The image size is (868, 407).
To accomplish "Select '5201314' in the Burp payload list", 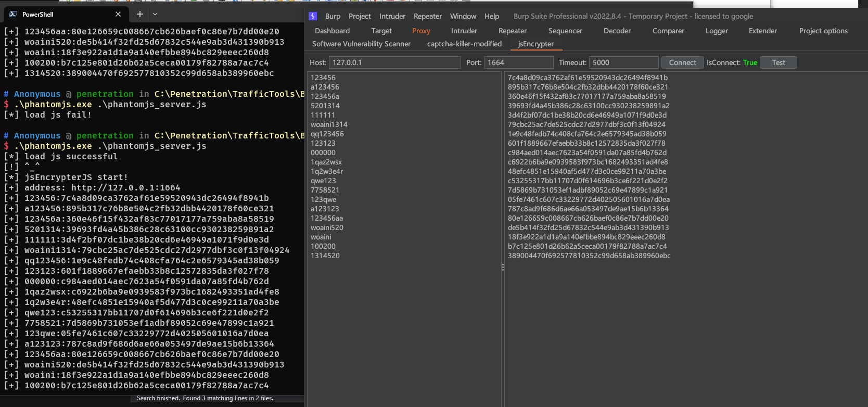I will pos(325,106).
